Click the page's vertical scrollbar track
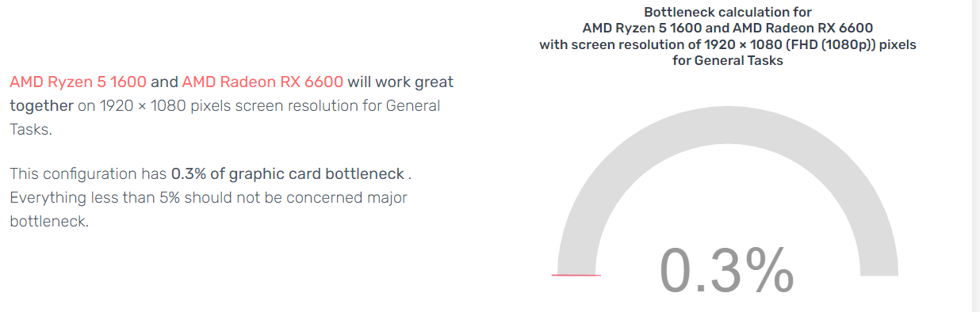 (976, 156)
